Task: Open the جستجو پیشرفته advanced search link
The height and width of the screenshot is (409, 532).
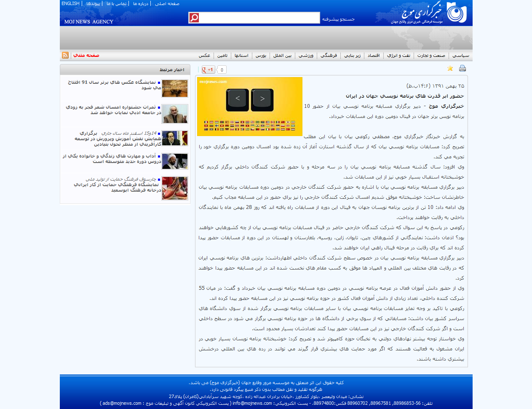Action: pyautogui.click(x=338, y=19)
